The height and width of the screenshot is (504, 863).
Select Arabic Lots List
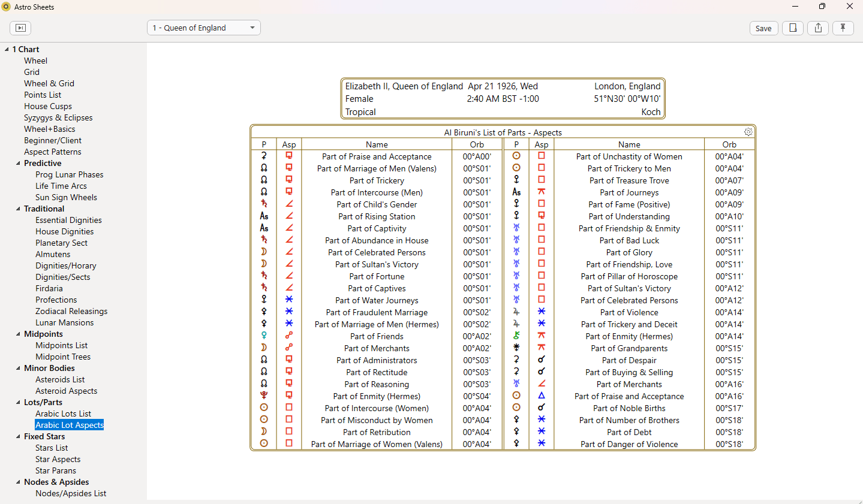(x=63, y=414)
